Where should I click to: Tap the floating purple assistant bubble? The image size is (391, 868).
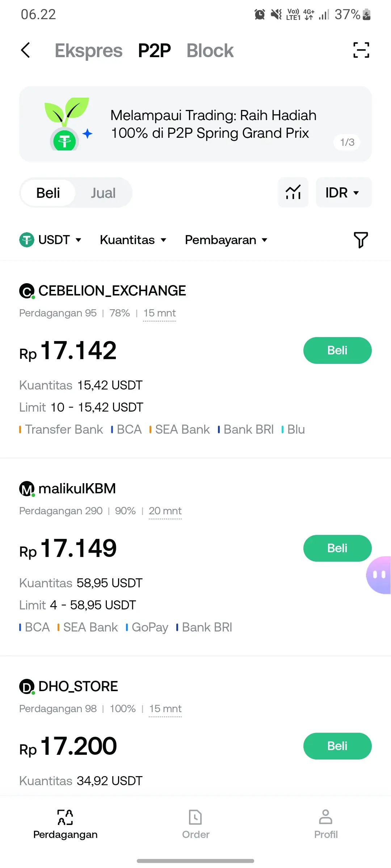(379, 575)
